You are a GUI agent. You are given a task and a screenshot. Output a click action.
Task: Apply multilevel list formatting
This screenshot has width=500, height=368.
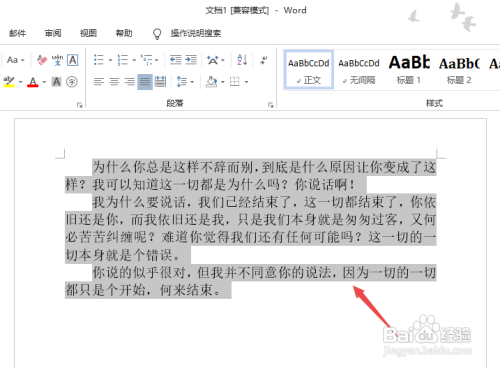(x=146, y=60)
